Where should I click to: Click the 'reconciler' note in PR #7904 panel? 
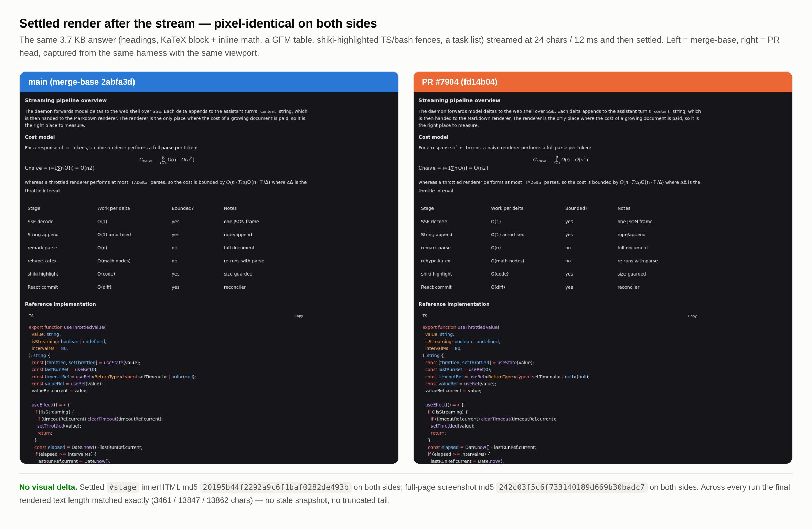(628, 287)
